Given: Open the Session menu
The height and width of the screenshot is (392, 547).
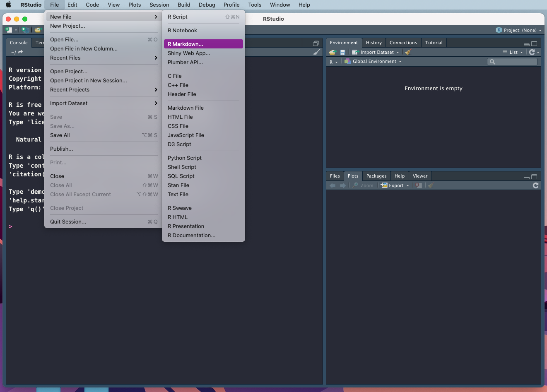Looking at the screenshot, I should click(159, 5).
